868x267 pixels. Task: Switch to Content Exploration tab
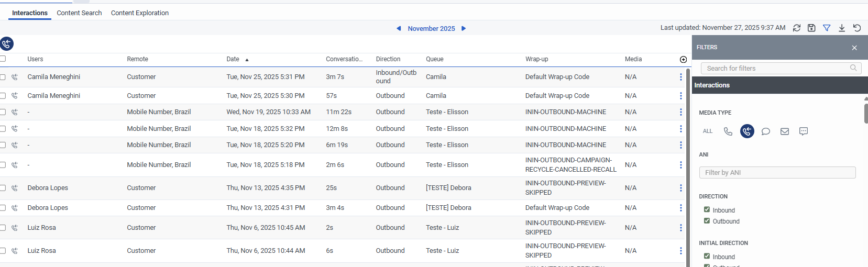tap(140, 13)
